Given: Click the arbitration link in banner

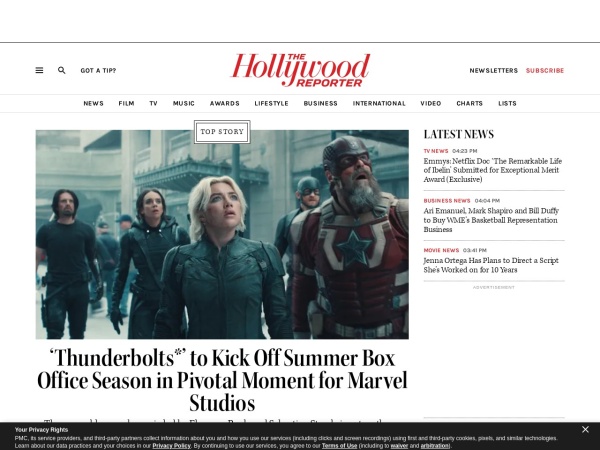Looking at the screenshot, I should click(x=435, y=446).
